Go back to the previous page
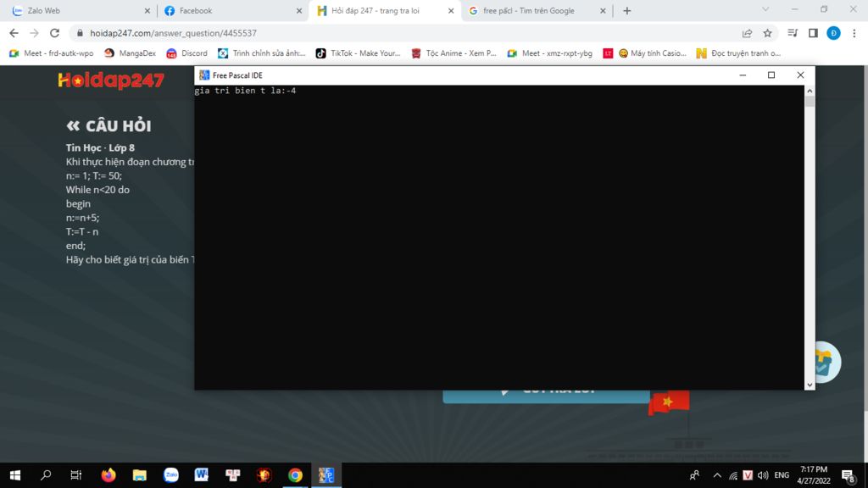868x488 pixels. tap(14, 33)
